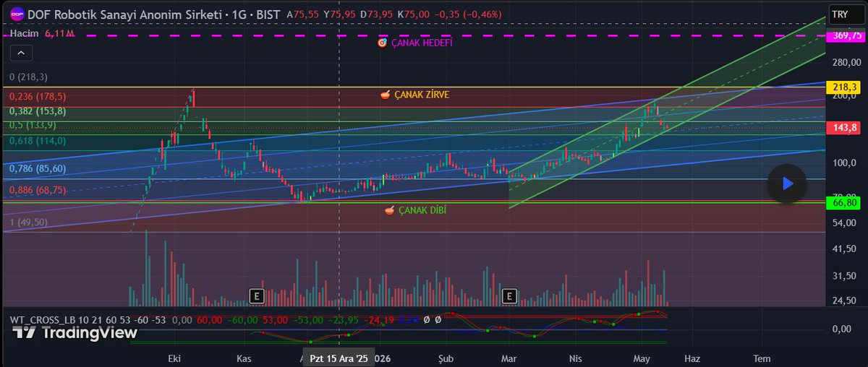Select the bowl icon beside ÇANAK ZİRVE
Image resolution: width=868 pixels, height=367 pixels.
[386, 95]
